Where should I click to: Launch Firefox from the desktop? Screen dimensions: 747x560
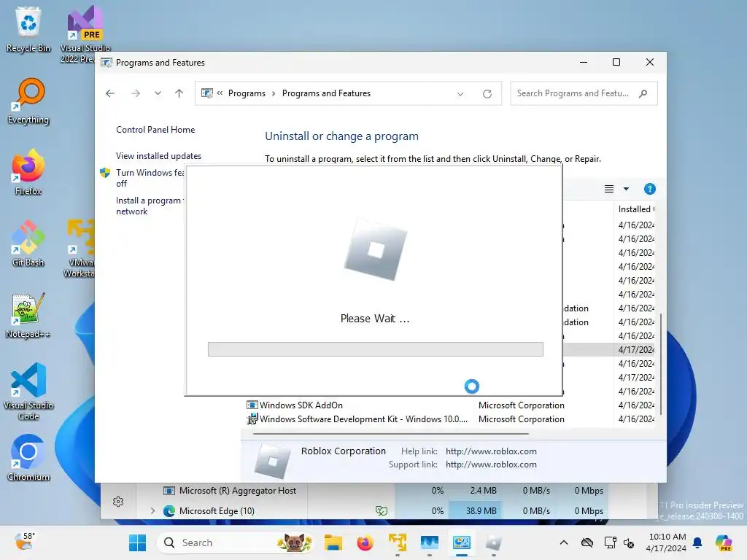(28, 172)
